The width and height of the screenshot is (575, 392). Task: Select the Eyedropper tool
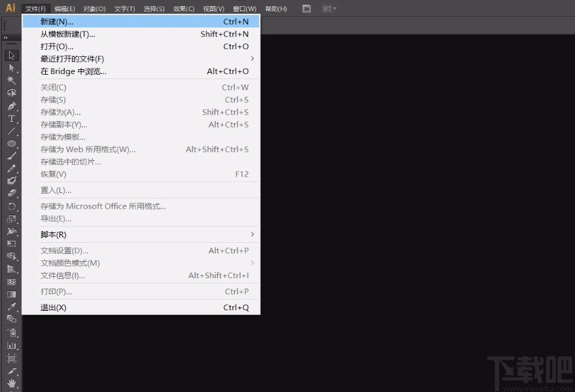coord(11,307)
